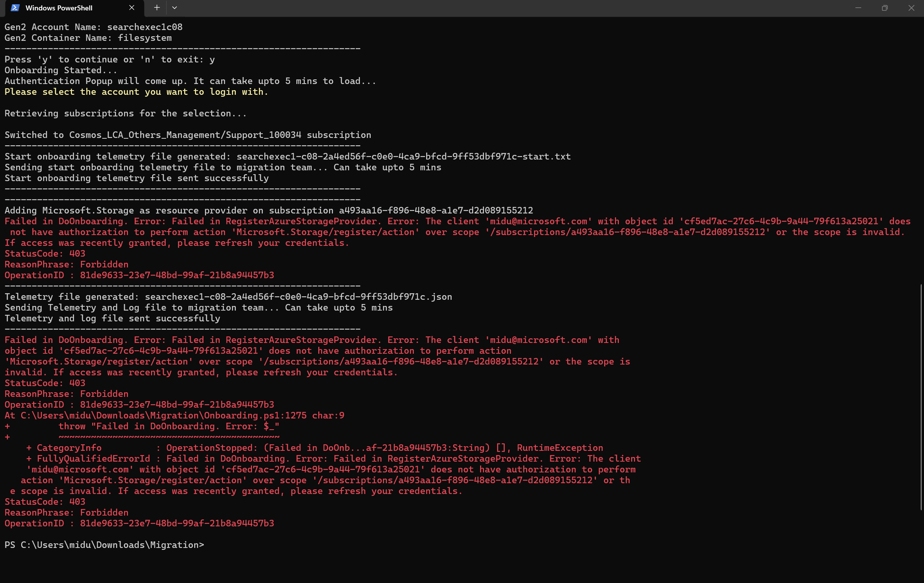Click the PS Downloads\Migration command prompt

click(x=104, y=545)
